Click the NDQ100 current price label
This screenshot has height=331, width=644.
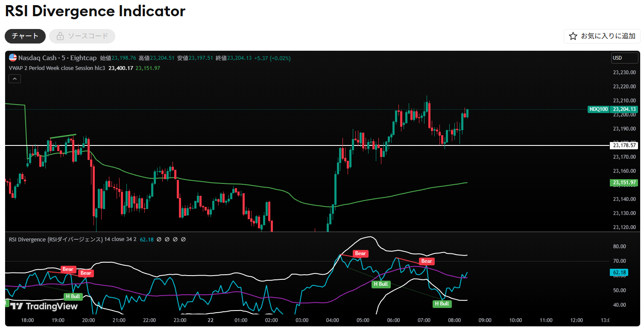(598, 109)
